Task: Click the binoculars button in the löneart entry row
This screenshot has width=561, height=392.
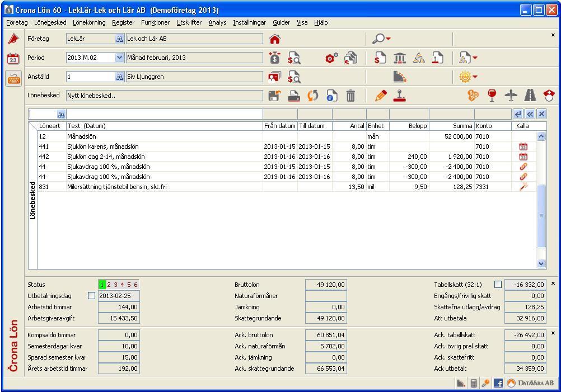Action: 61,114
